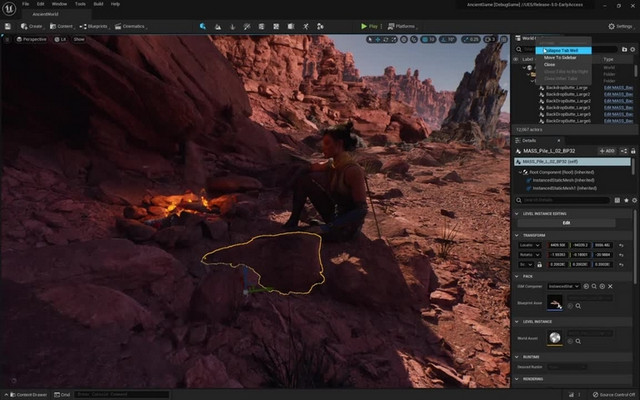640x400 pixels.
Task: Open the Content dropdown
Action: coord(62,26)
